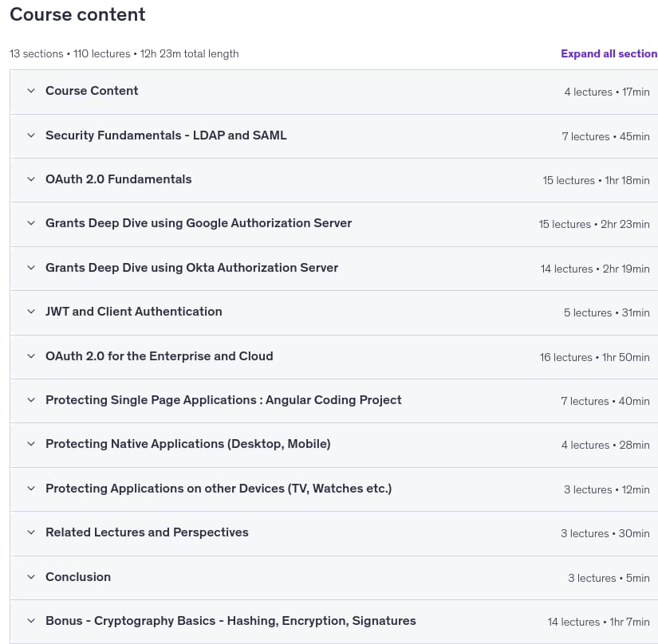Expand OAuth 2.0 Enterprise and Cloud chevron
Image resolution: width=658 pixels, height=644 pixels.
31,356
